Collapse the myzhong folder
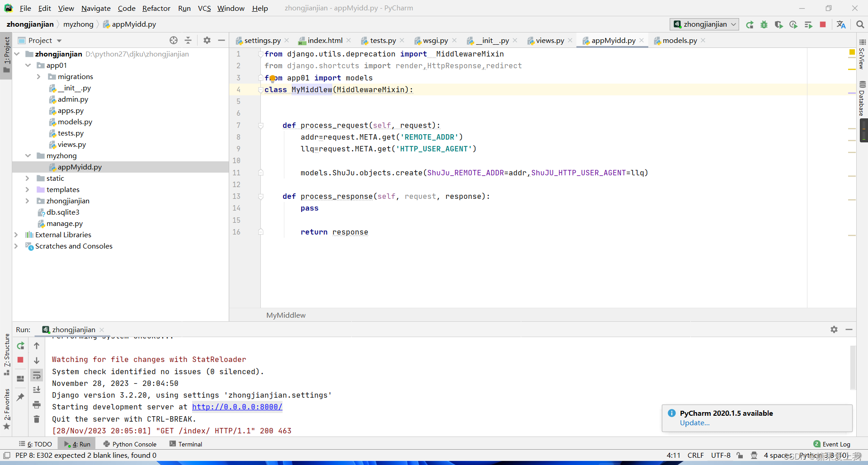Screen dimensions: 868x465 (x=28, y=156)
